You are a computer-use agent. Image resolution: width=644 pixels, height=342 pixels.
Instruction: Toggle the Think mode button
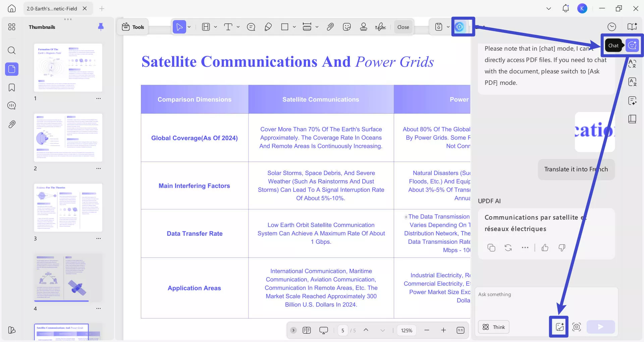[x=493, y=327]
